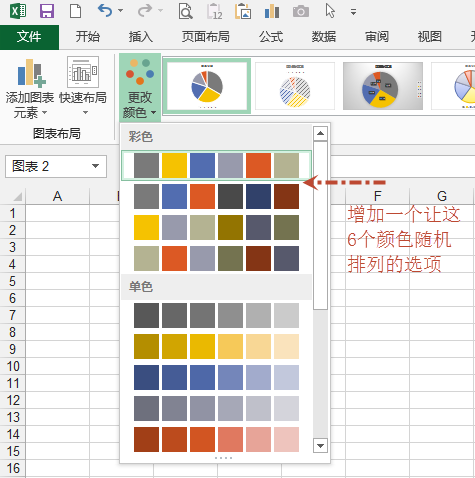The width and height of the screenshot is (475, 478).
Task: Open the 页面布局 tab
Action: pyautogui.click(x=206, y=37)
